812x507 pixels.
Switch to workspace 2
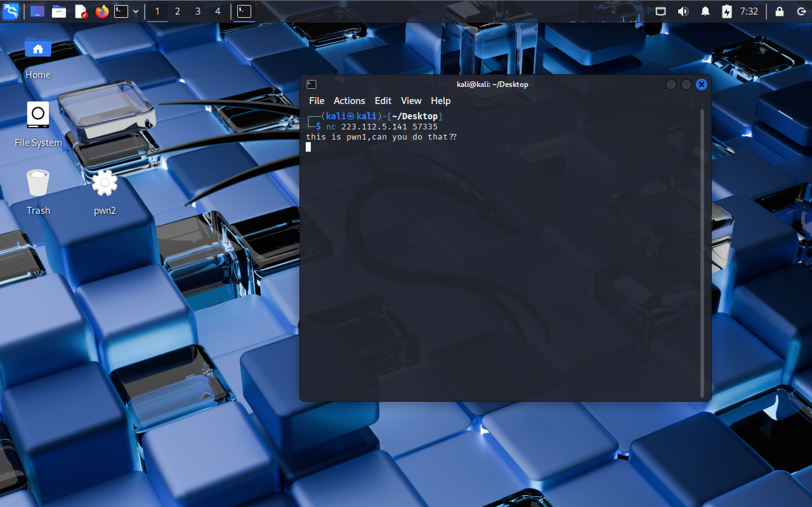coord(178,11)
